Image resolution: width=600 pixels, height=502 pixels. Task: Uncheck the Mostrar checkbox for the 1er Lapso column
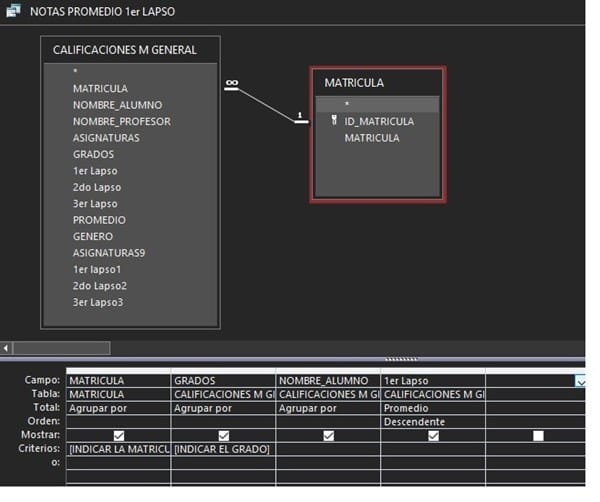pos(434,435)
